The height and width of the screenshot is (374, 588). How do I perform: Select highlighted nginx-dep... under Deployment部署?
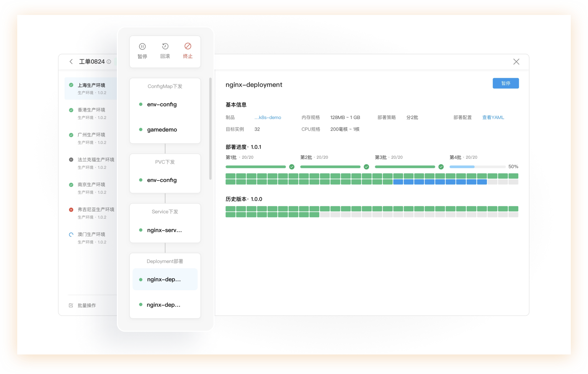(x=165, y=279)
